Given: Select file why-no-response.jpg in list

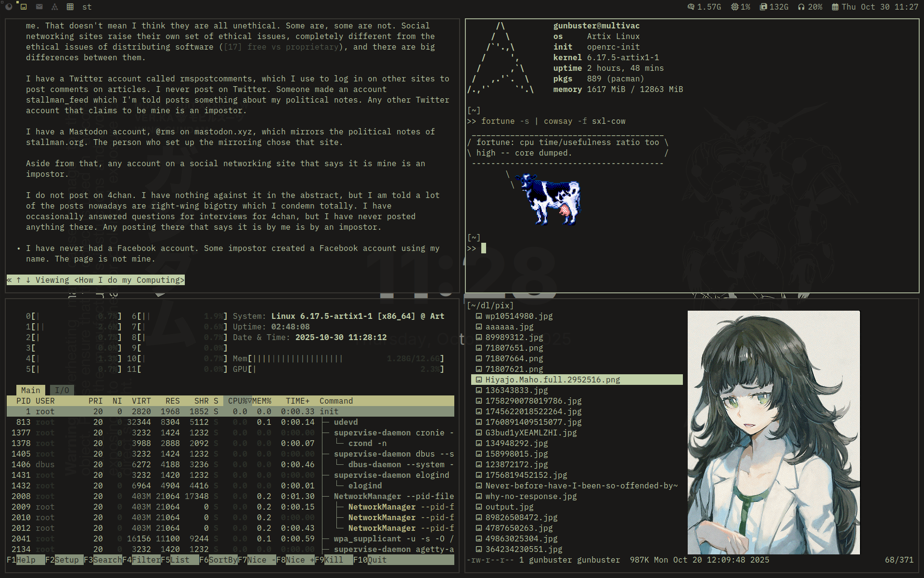Looking at the screenshot, I should (530, 496).
